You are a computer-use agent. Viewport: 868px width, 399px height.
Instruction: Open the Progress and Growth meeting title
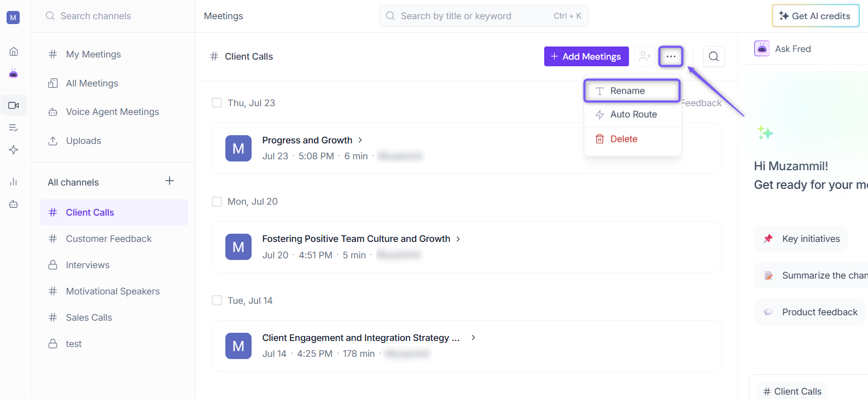[307, 140]
